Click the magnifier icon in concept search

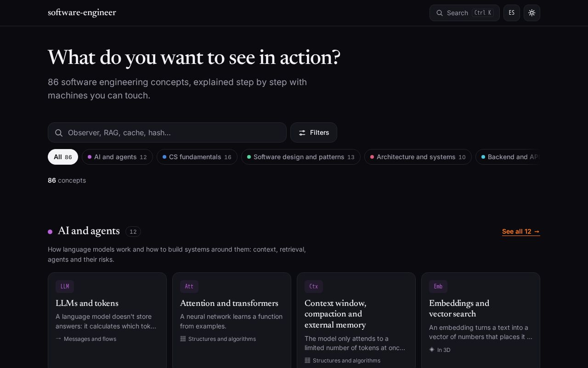pos(59,133)
